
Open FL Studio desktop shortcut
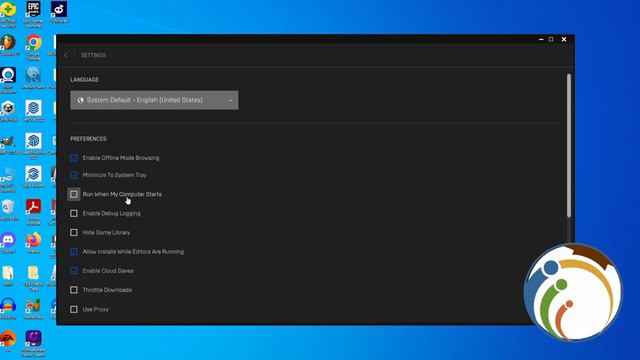[8, 45]
